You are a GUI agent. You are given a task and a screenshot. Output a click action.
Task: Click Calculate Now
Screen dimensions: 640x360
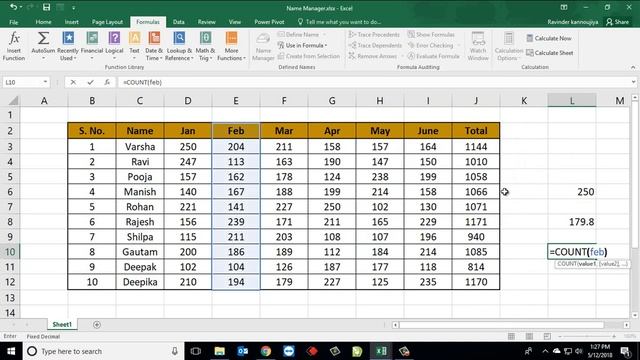click(x=549, y=38)
